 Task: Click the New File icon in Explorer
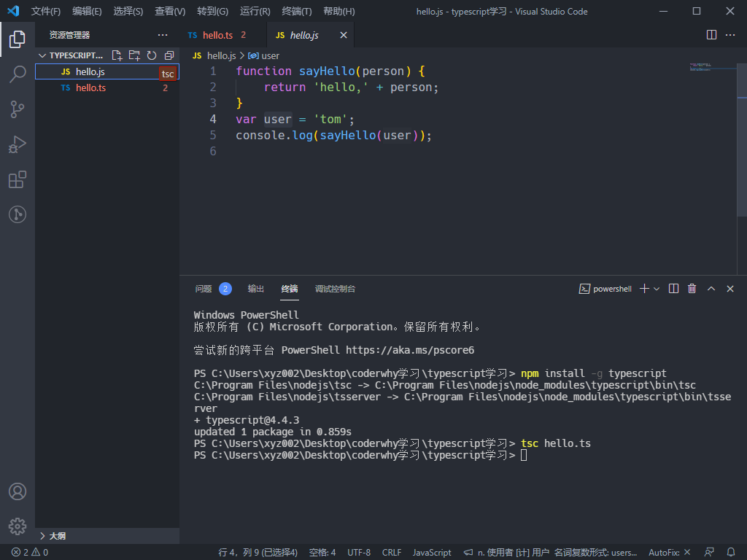(x=117, y=55)
